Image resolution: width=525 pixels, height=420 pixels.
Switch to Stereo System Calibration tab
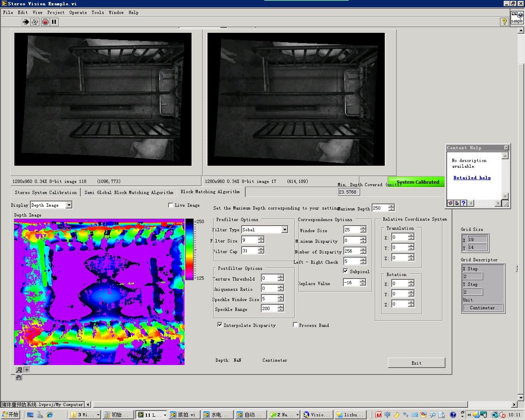coord(46,192)
